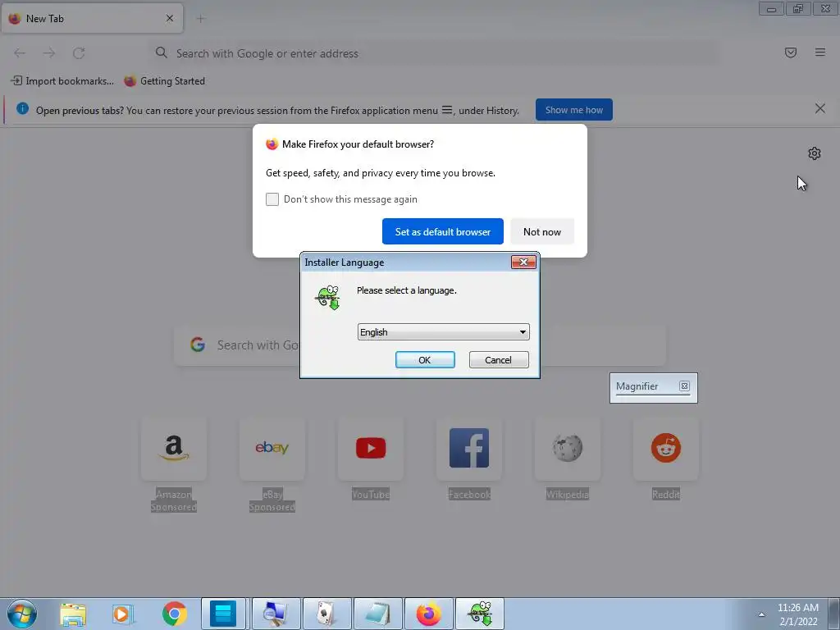Set Firefox as default browser

point(442,231)
